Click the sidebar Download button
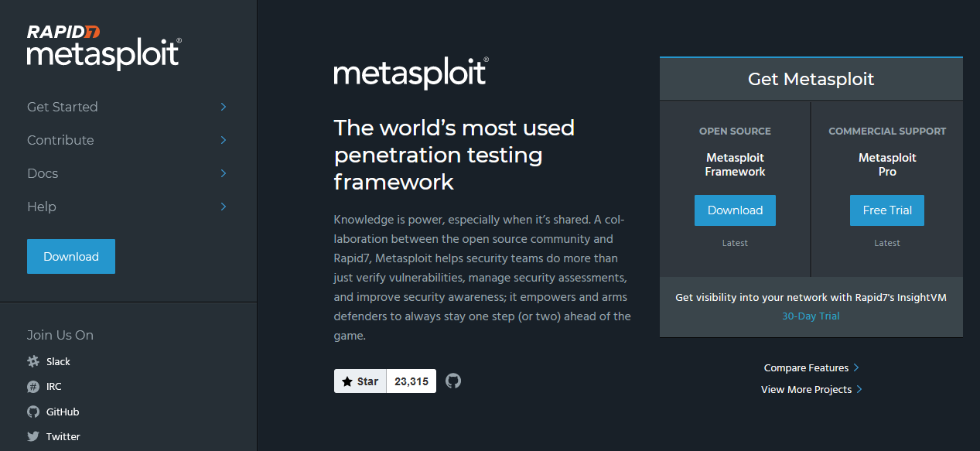Viewport: 980px width, 451px height. click(71, 257)
